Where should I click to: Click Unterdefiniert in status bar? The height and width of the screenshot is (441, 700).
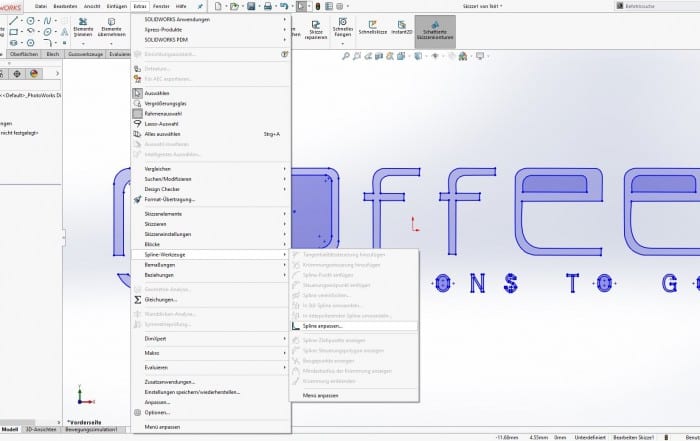click(590, 437)
